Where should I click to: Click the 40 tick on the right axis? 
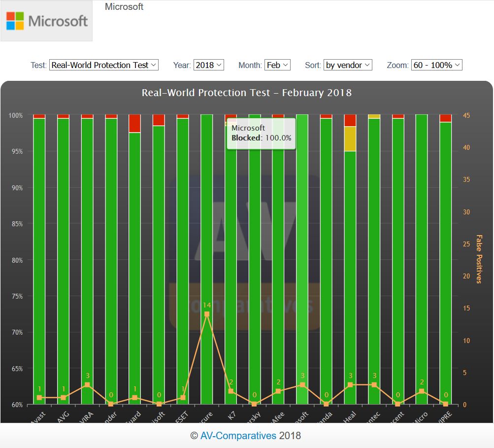click(x=466, y=147)
